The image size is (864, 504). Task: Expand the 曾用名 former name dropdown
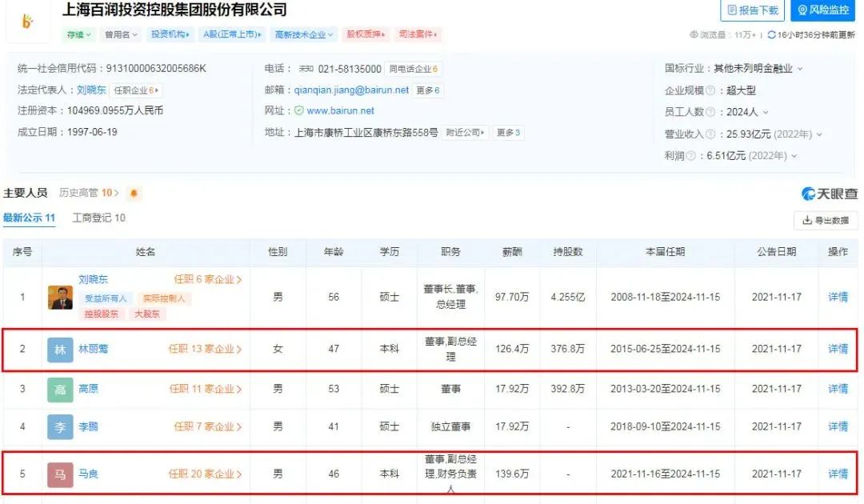point(121,34)
